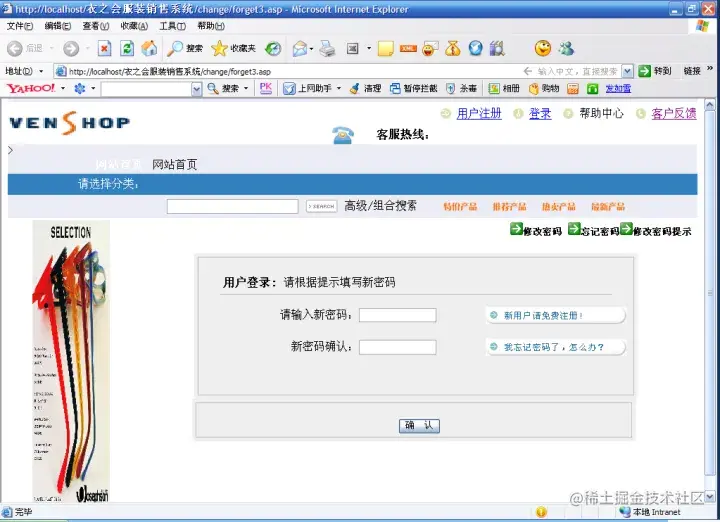
Task: Focus the site product search field
Action: click(x=232, y=207)
